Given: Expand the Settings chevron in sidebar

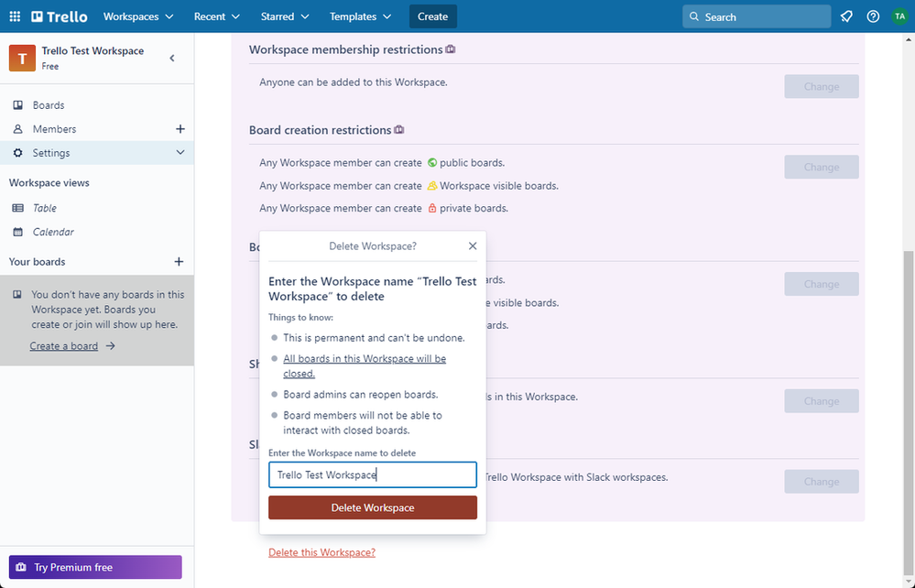Looking at the screenshot, I should [x=180, y=153].
